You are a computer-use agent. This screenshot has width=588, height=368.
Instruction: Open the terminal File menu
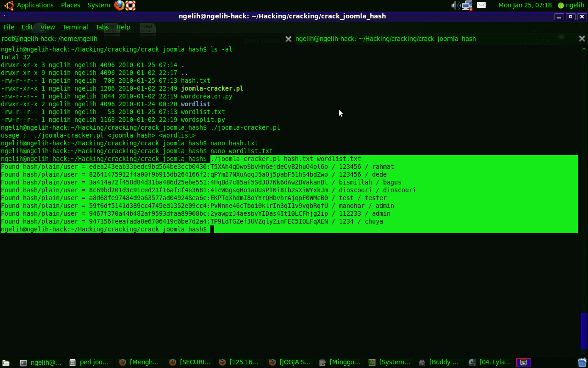tap(9, 27)
